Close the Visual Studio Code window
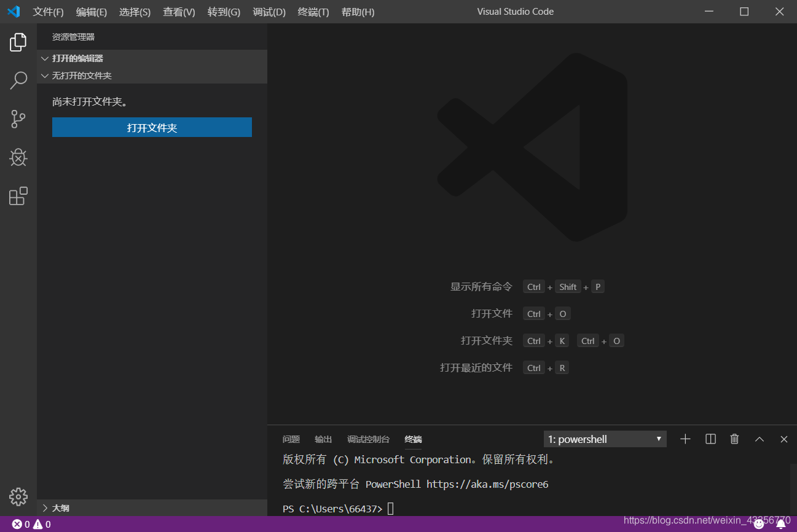Viewport: 797px width, 532px height. [779, 12]
